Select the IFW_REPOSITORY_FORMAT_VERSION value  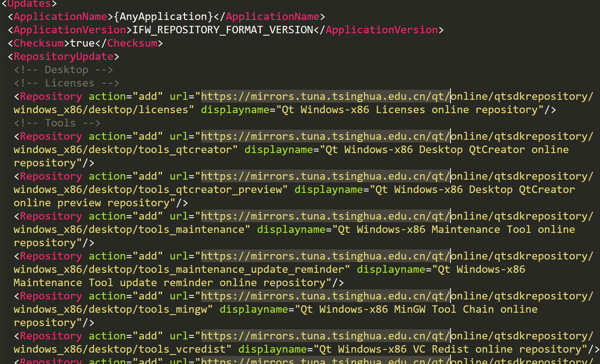pyautogui.click(x=223, y=30)
